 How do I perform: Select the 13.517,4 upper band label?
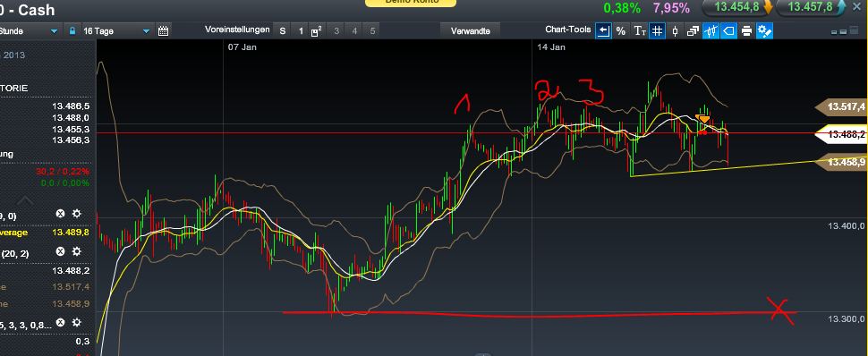click(x=840, y=106)
